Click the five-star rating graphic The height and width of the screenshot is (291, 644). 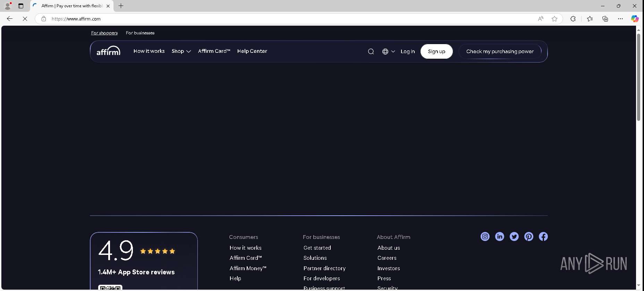[x=158, y=251]
